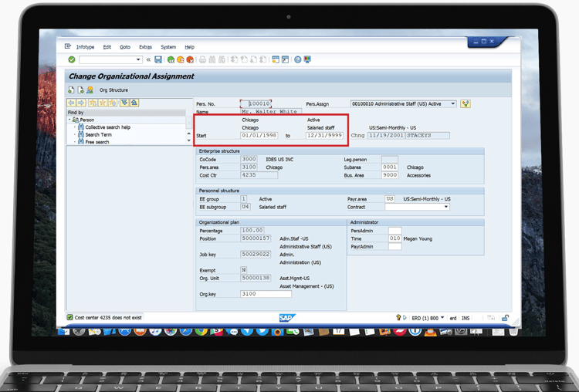Open the Edit menu
The height and width of the screenshot is (392, 579).
(x=107, y=47)
